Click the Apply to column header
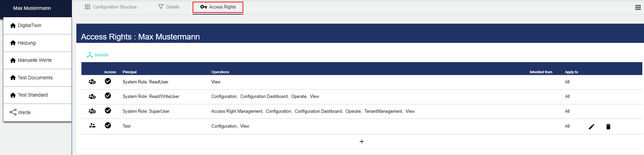The width and height of the screenshot is (644, 155). pyautogui.click(x=571, y=72)
